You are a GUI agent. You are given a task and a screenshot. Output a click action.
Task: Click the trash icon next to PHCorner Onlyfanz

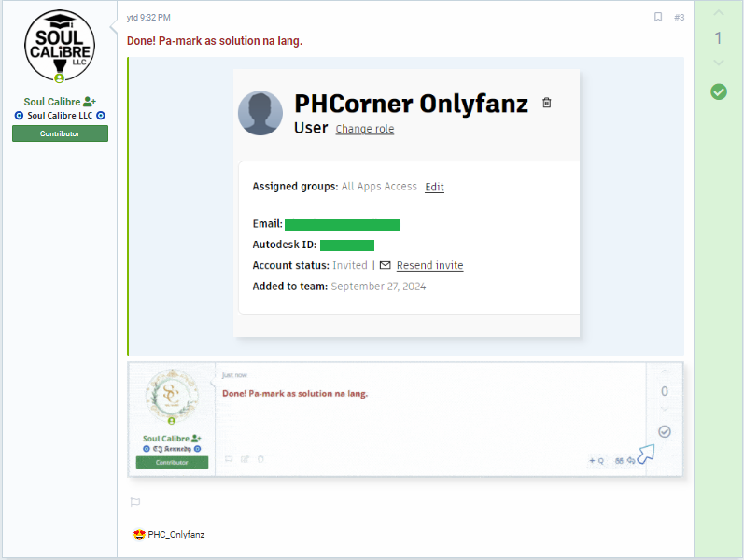[547, 103]
